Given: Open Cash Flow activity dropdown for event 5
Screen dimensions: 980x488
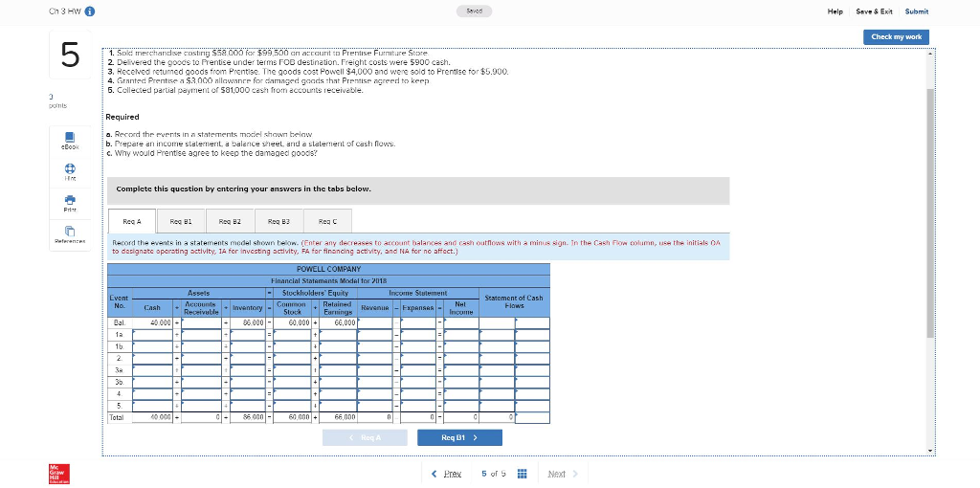Looking at the screenshot, I should (532, 407).
